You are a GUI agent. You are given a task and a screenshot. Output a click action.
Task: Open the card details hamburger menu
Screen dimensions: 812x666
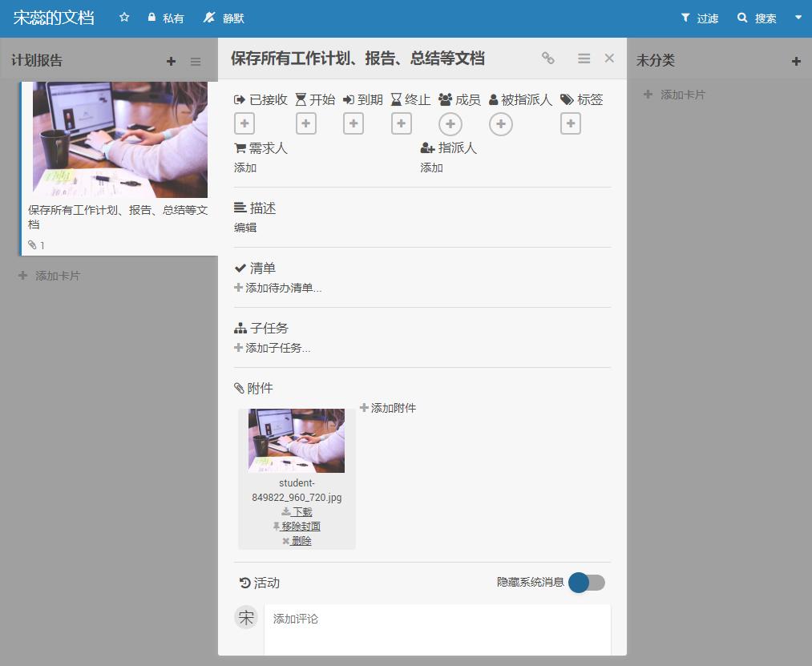pos(584,59)
